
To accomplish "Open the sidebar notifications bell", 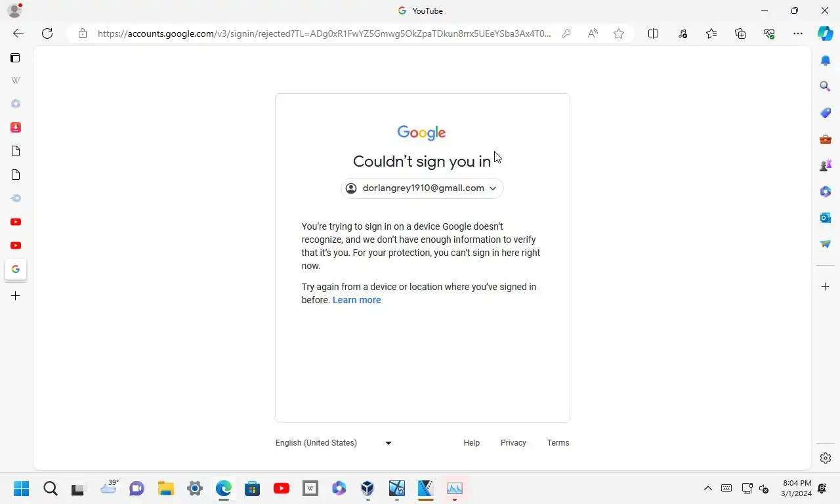I will (x=826, y=60).
